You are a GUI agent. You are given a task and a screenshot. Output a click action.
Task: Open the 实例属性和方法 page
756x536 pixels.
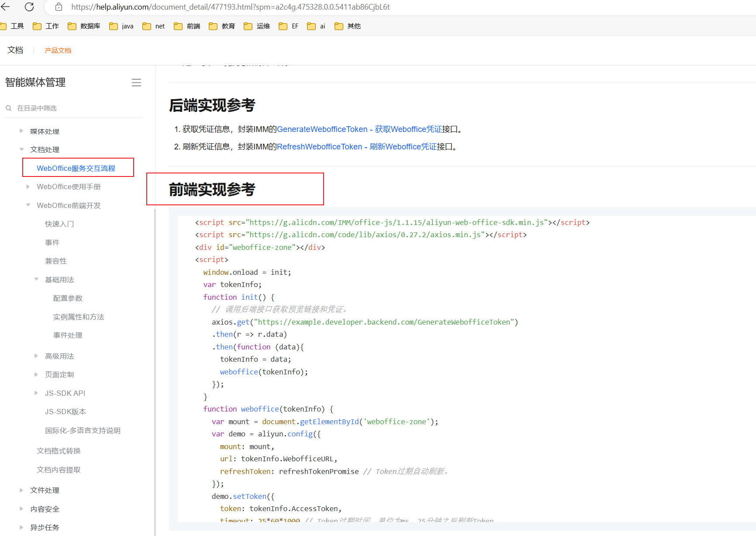click(x=79, y=317)
